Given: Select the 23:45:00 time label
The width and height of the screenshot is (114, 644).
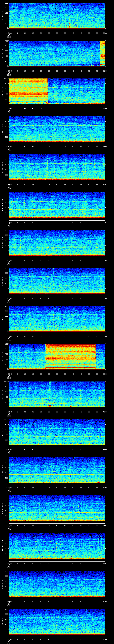Looking at the screenshot, I should tap(9, 639).
